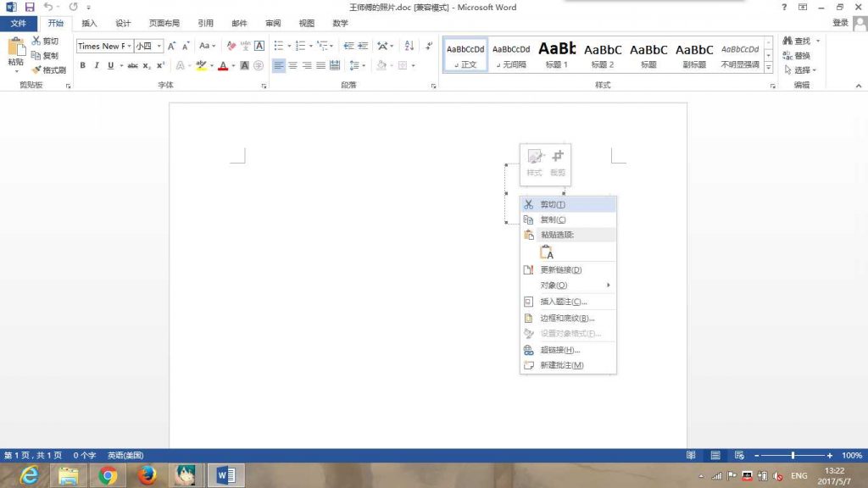Click the underline (U) formatting icon

[109, 64]
